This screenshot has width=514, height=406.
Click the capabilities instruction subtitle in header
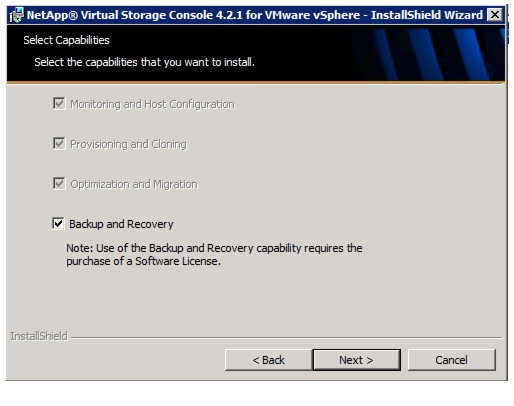coord(144,62)
